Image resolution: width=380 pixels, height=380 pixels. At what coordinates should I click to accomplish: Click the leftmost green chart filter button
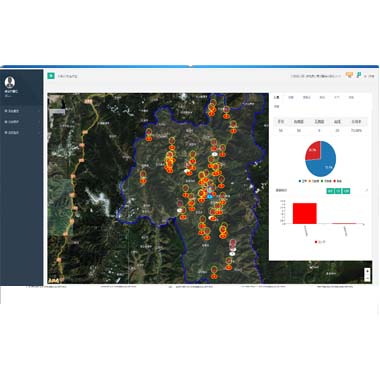coord(330,191)
